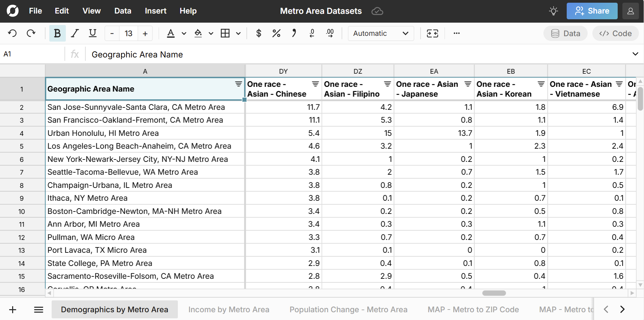Apply currency formatting
644x320 pixels.
pos(259,33)
